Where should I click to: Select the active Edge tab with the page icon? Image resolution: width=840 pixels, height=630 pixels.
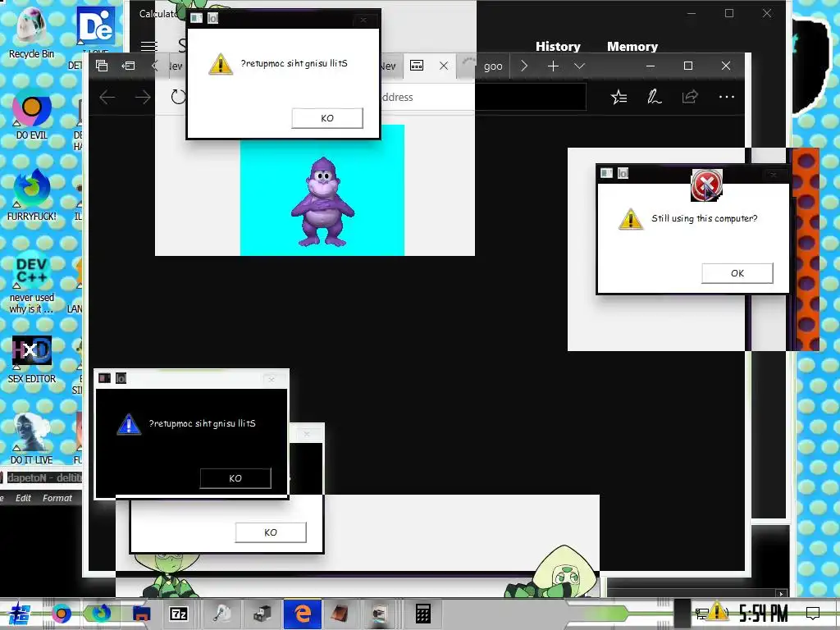coord(416,66)
